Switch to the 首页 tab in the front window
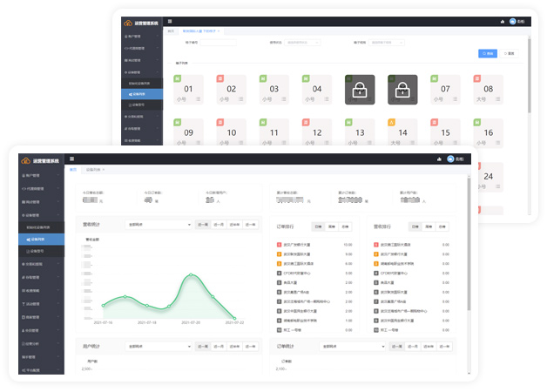Image resolution: width=547 pixels, height=392 pixels. (x=74, y=169)
